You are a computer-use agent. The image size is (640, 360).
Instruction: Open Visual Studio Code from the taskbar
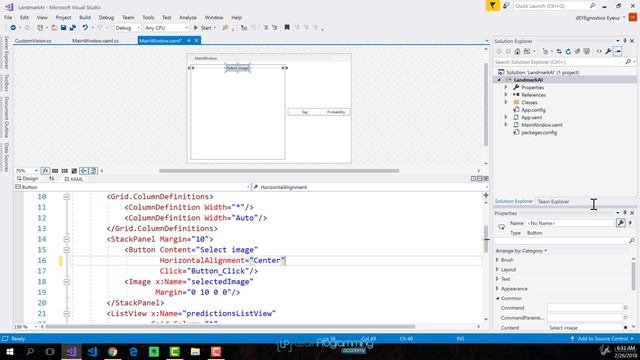92,351
